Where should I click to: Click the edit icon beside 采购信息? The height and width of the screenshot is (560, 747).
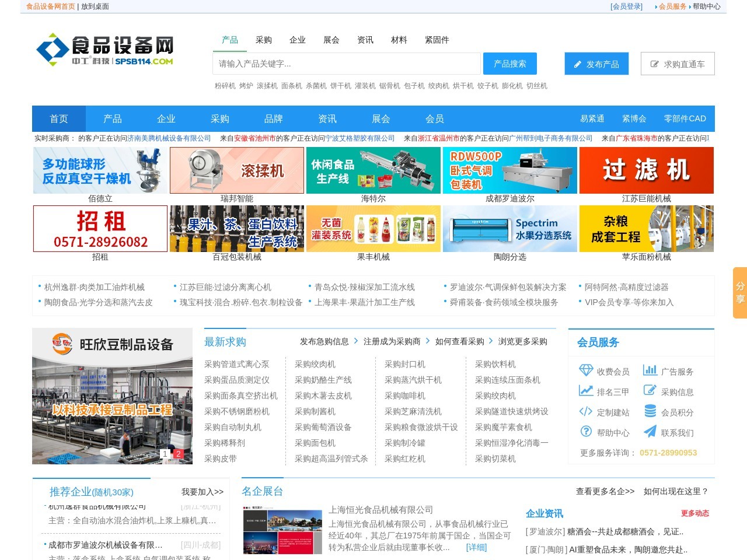pyautogui.click(x=650, y=390)
